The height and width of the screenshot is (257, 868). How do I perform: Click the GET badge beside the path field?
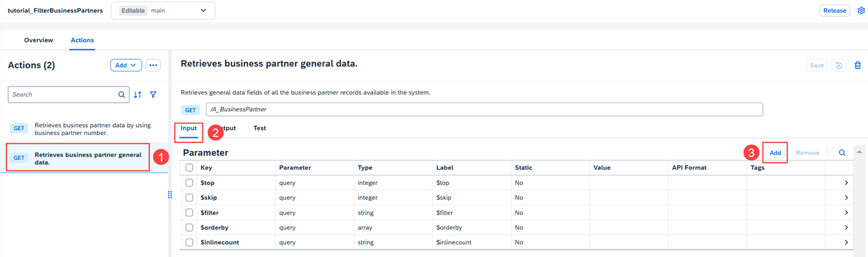[x=191, y=110]
